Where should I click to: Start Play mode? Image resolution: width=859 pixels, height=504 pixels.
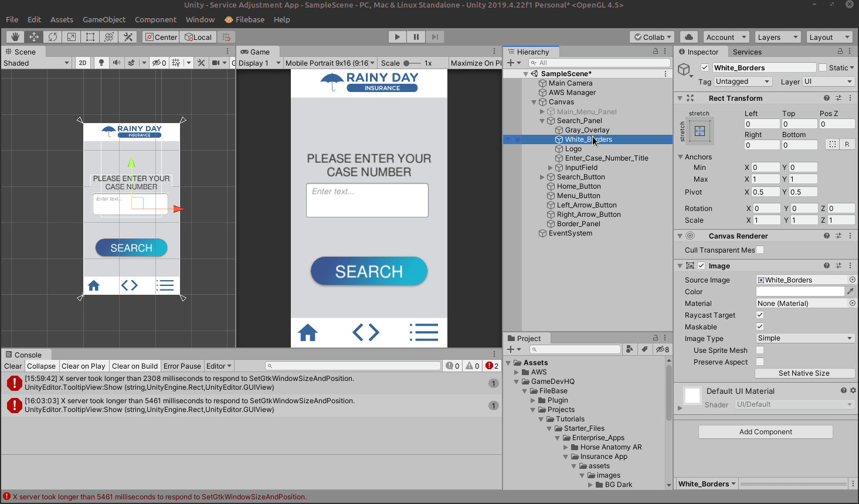click(x=398, y=37)
